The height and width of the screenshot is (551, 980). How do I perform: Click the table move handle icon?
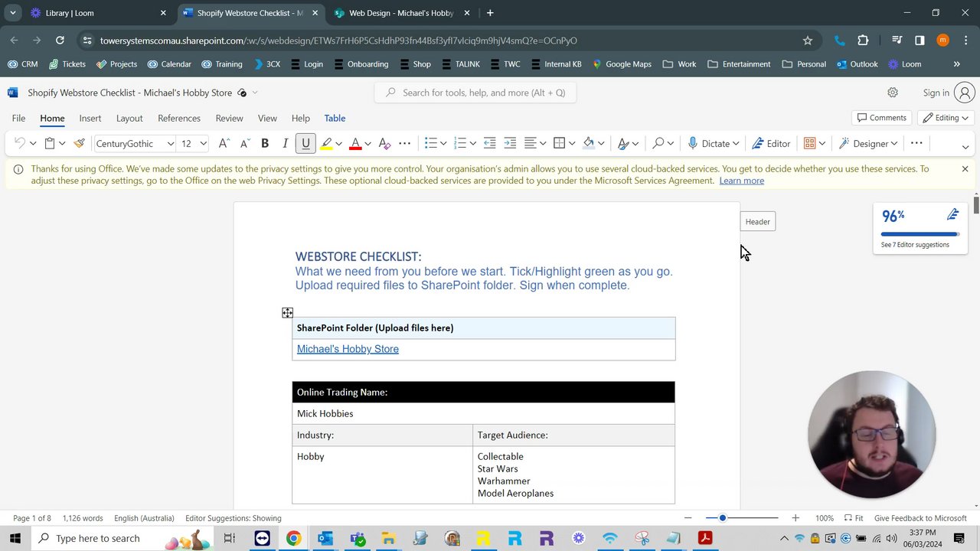click(x=287, y=312)
